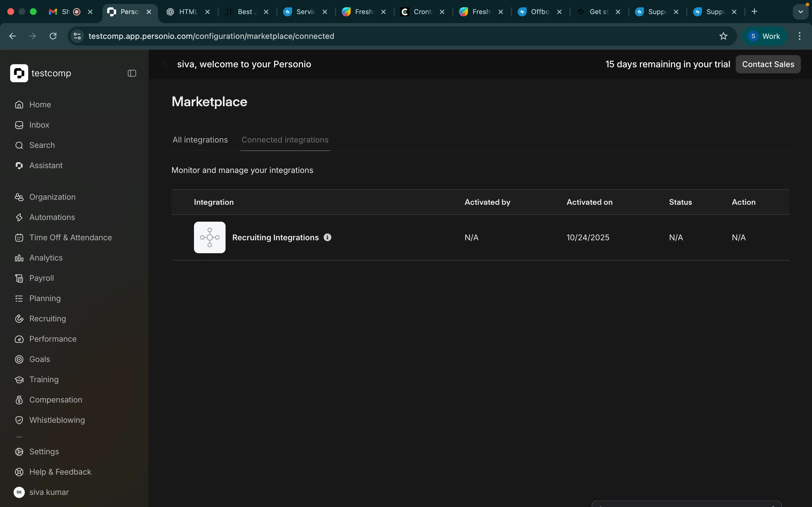Go to Time Off & Attendance
The width and height of the screenshot is (812, 507).
pyautogui.click(x=70, y=238)
